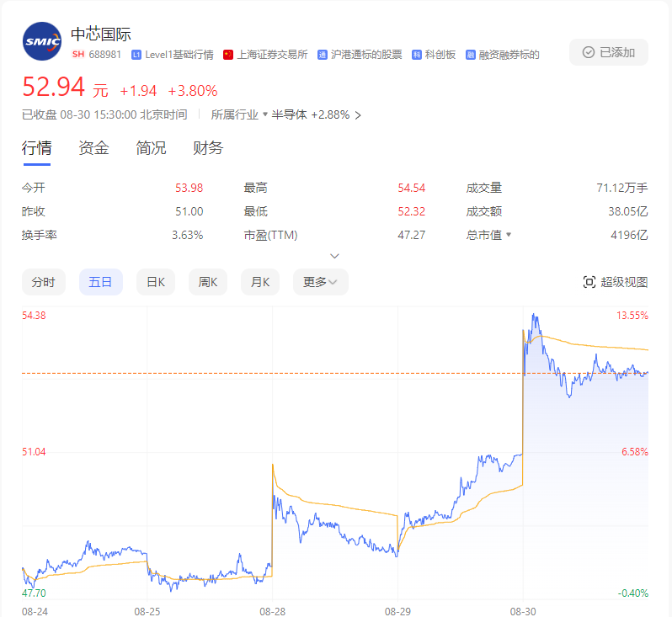Select the 分时 chart period
672x617 pixels.
point(43,282)
